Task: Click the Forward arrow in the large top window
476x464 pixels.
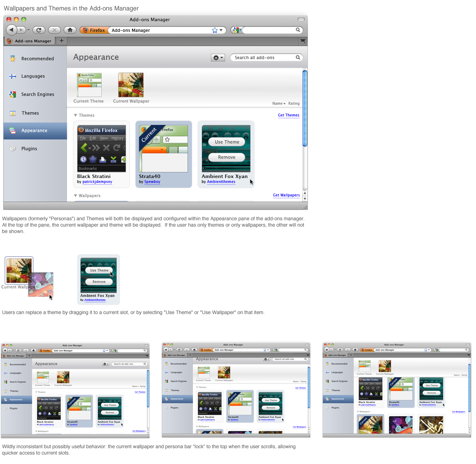Action: tap(22, 30)
